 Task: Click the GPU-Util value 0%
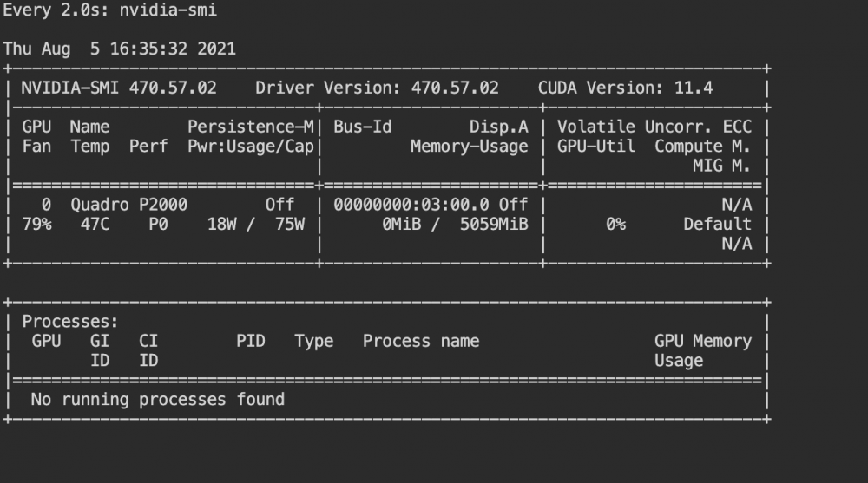click(615, 224)
